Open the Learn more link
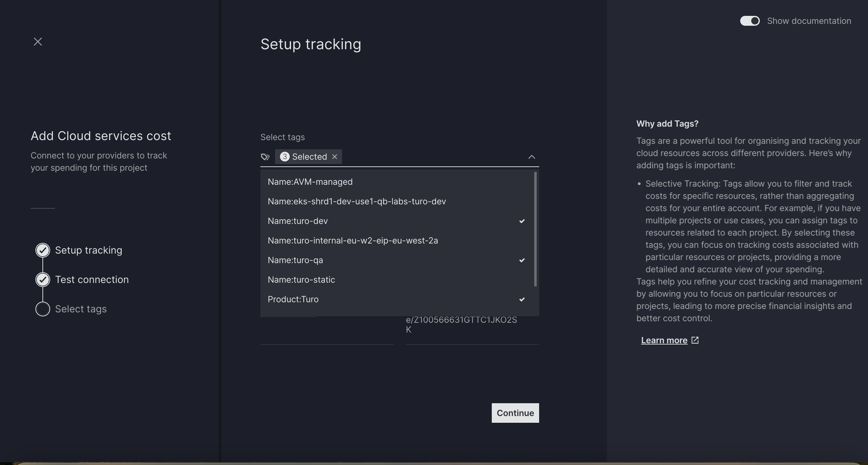The height and width of the screenshot is (465, 868). [663, 340]
